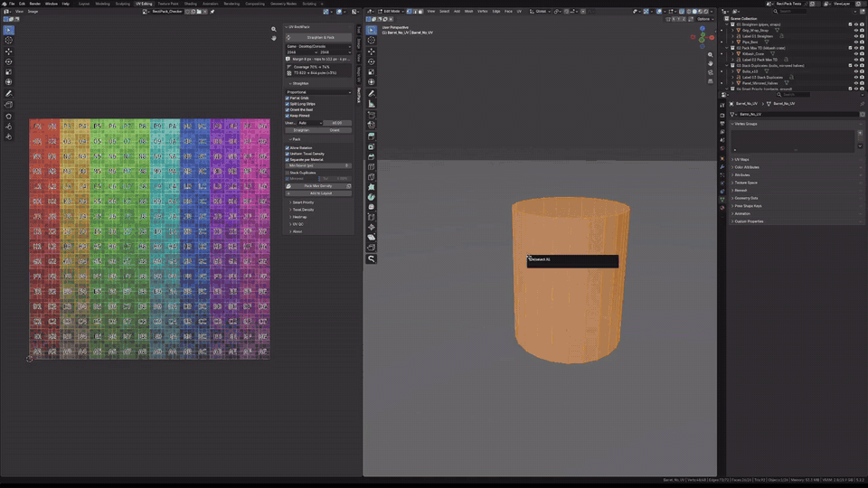Click the Min Island (px) slider field
The image size is (868, 488).
click(x=318, y=165)
